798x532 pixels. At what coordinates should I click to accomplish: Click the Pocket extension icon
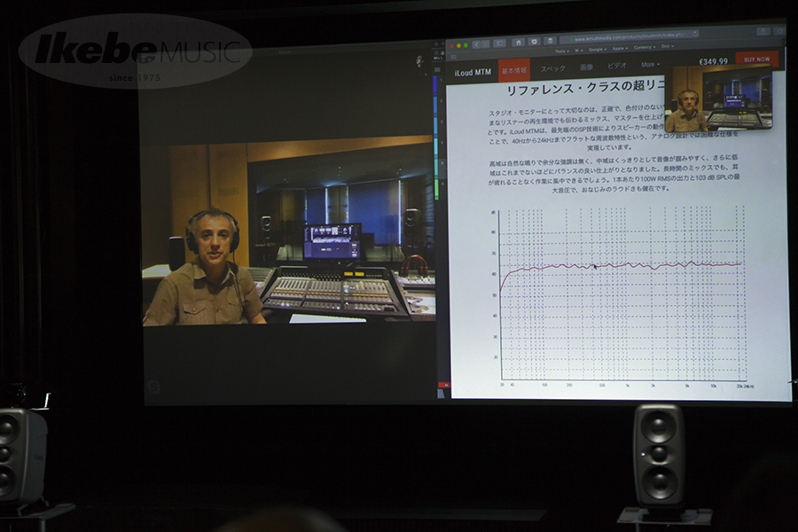click(x=533, y=41)
